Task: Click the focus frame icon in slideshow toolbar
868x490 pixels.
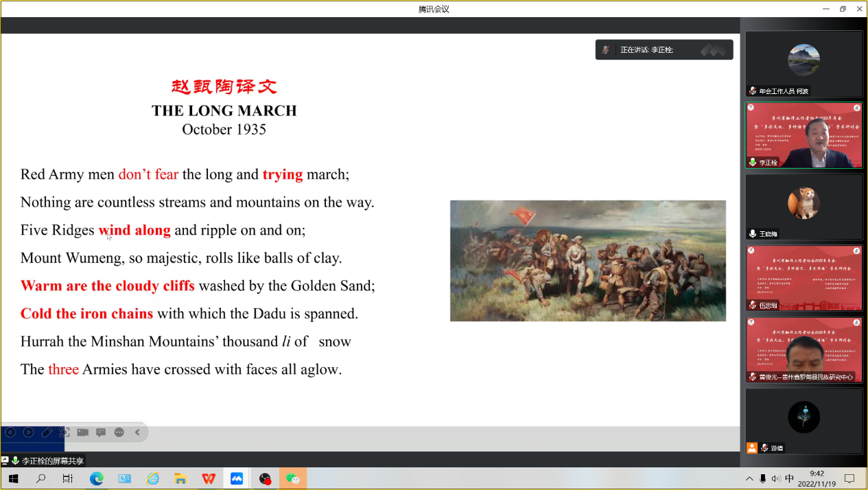Action: click(64, 432)
